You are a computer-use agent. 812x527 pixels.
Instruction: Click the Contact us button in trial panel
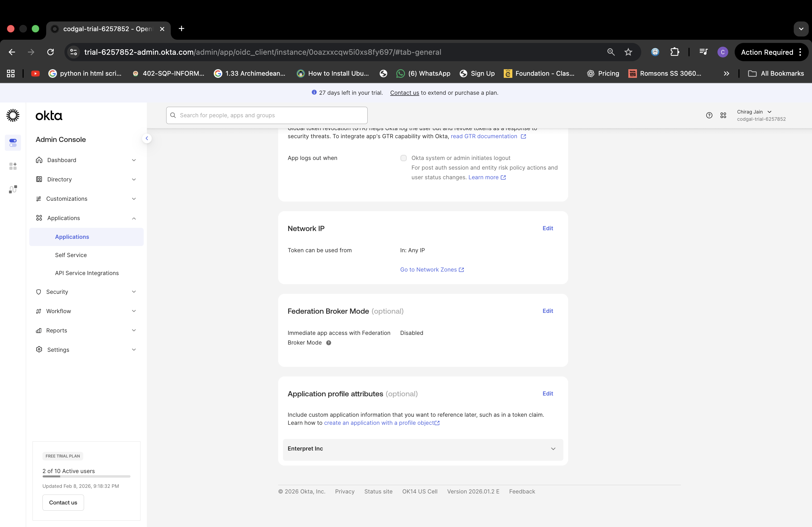[x=63, y=503]
